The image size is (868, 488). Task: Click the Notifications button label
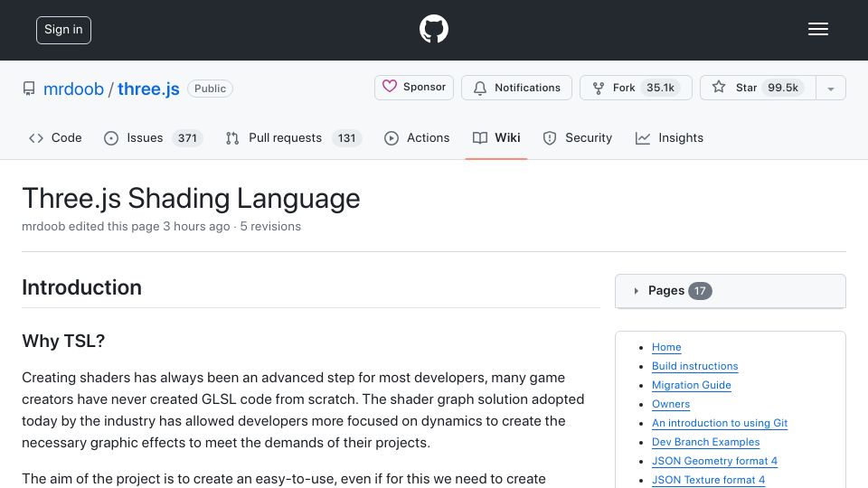pyautogui.click(x=527, y=88)
